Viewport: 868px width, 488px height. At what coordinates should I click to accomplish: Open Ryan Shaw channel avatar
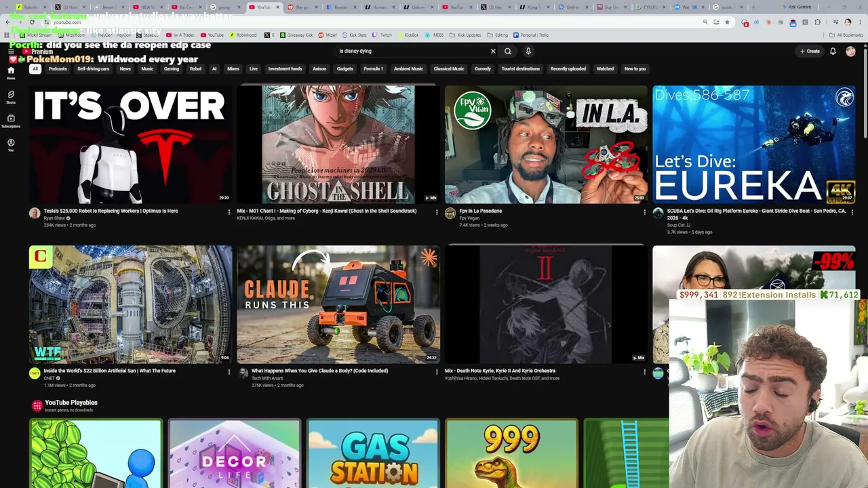[x=35, y=213]
